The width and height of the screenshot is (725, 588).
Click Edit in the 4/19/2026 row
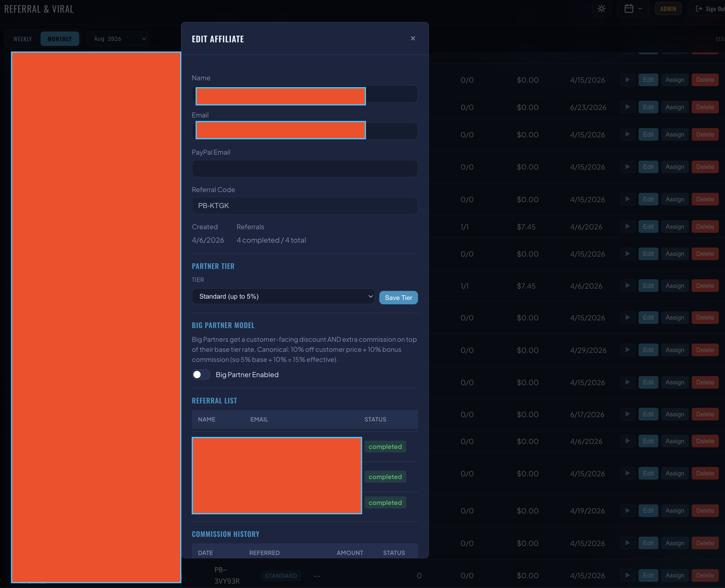click(648, 511)
